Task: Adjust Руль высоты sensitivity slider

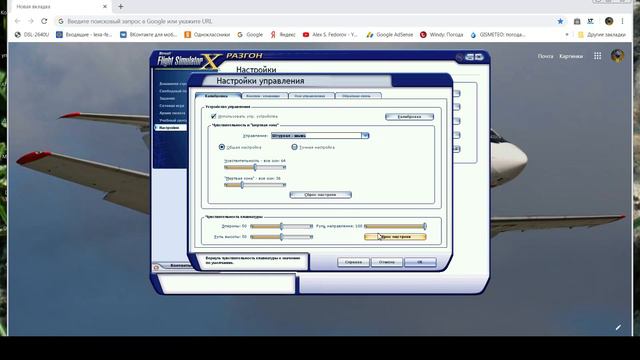Action: coord(282,237)
